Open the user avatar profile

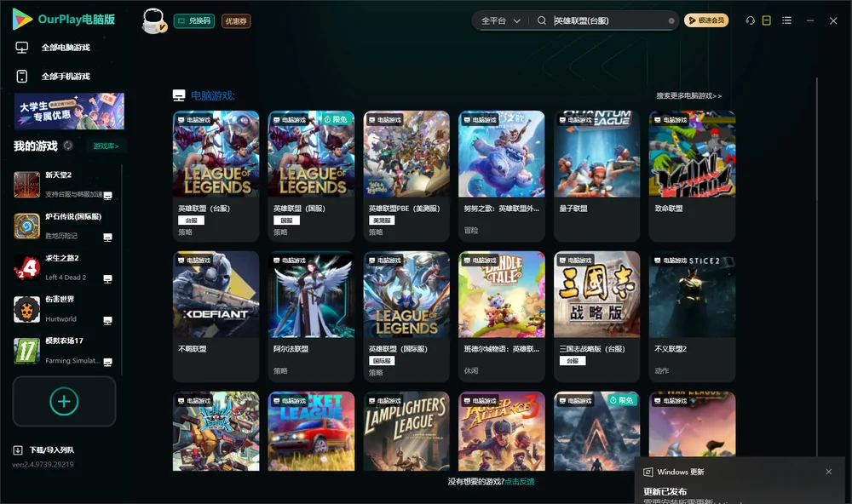pos(153,20)
